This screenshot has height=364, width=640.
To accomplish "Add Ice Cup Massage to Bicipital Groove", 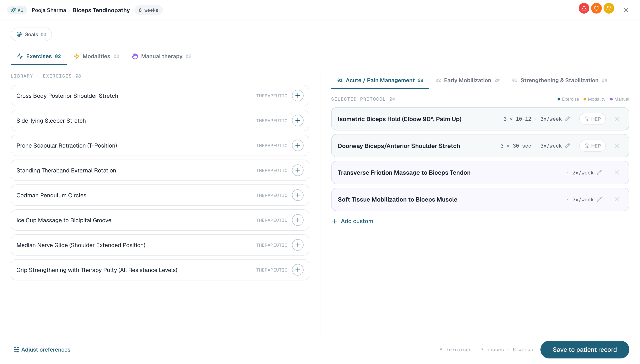I will [x=298, y=220].
